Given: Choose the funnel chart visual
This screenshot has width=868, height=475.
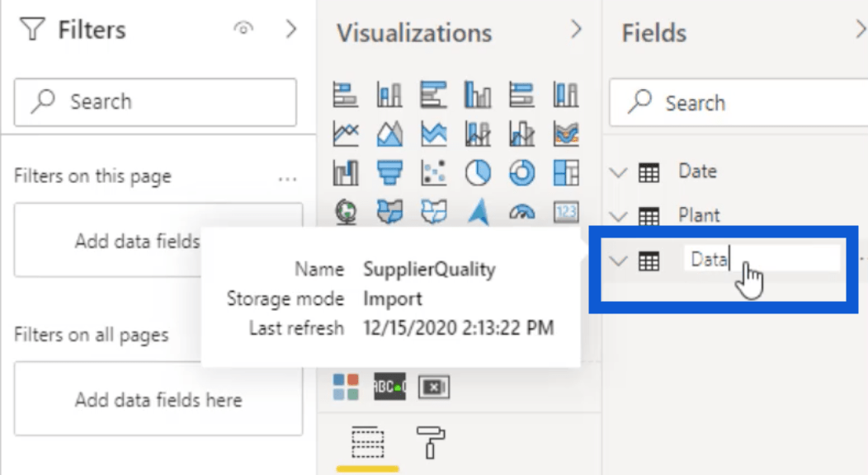Looking at the screenshot, I should (x=389, y=173).
